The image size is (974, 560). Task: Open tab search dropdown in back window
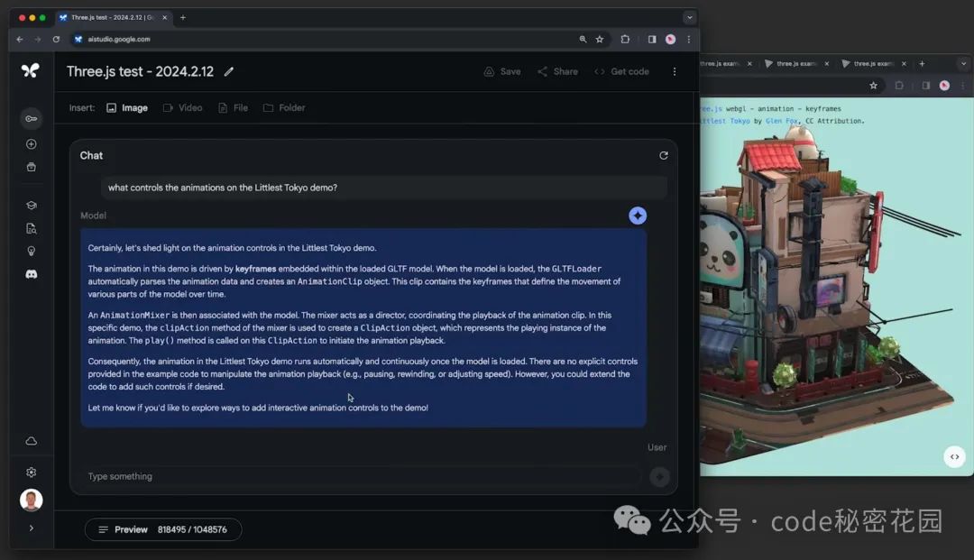(x=963, y=64)
